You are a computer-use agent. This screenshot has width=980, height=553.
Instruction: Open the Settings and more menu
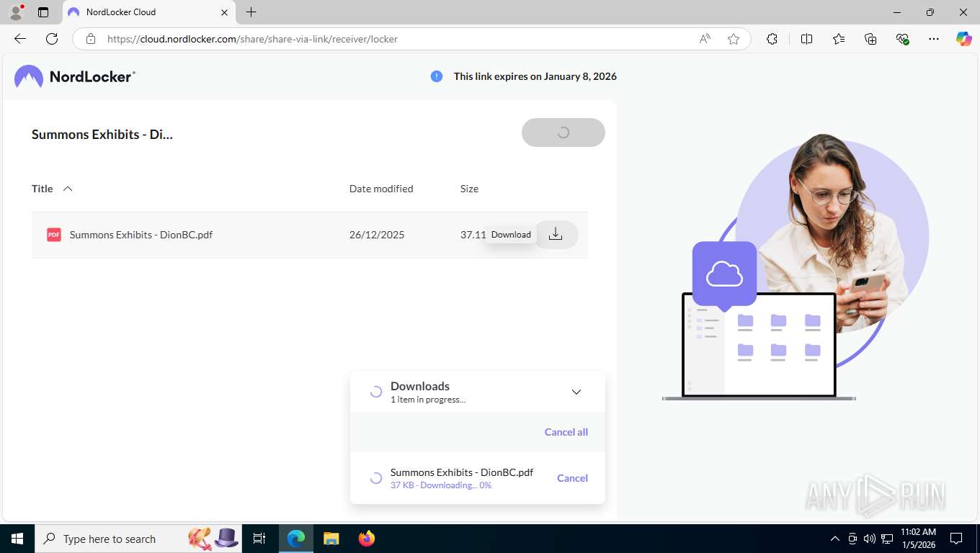pos(934,39)
